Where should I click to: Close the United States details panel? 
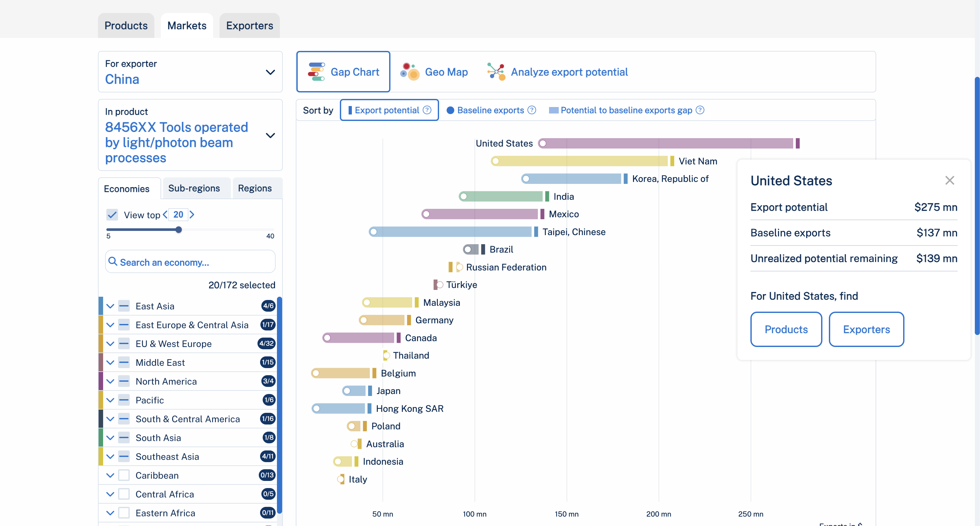[x=950, y=180]
